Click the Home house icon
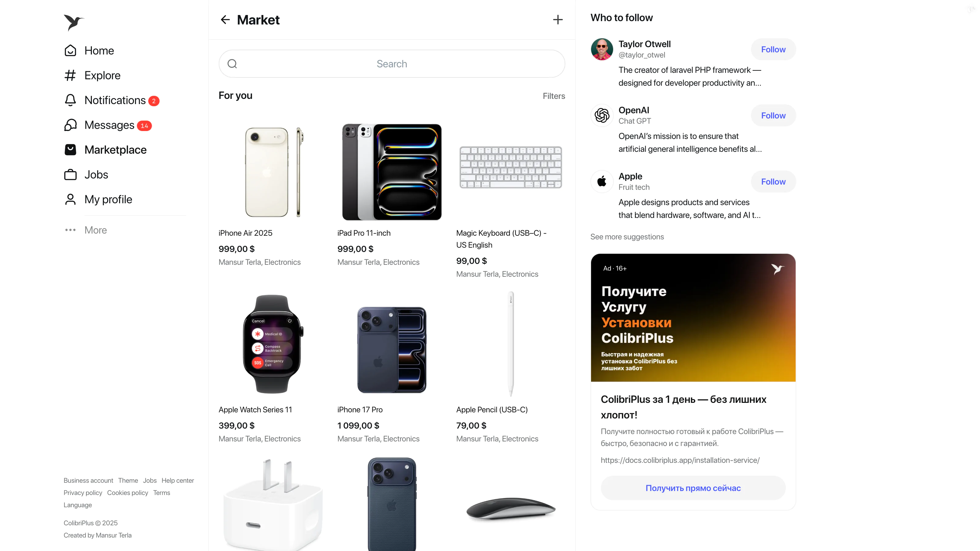Image resolution: width=980 pixels, height=551 pixels. point(70,51)
